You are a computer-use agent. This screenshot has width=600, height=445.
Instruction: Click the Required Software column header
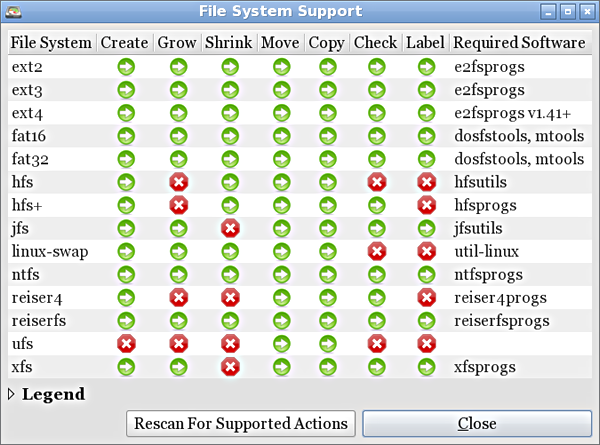519,43
